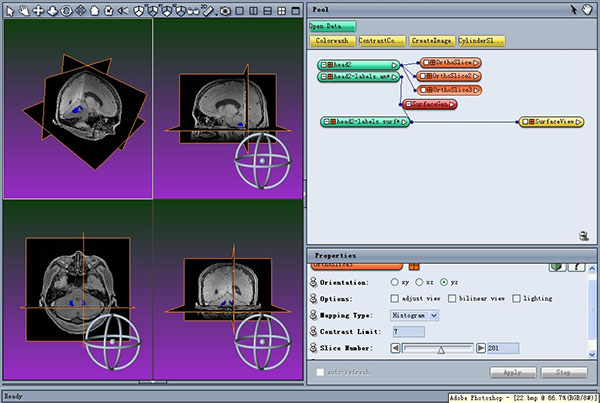This screenshot has width=600, height=403.
Task: Toggle fullscreen viewer icon
Action: 296,11
